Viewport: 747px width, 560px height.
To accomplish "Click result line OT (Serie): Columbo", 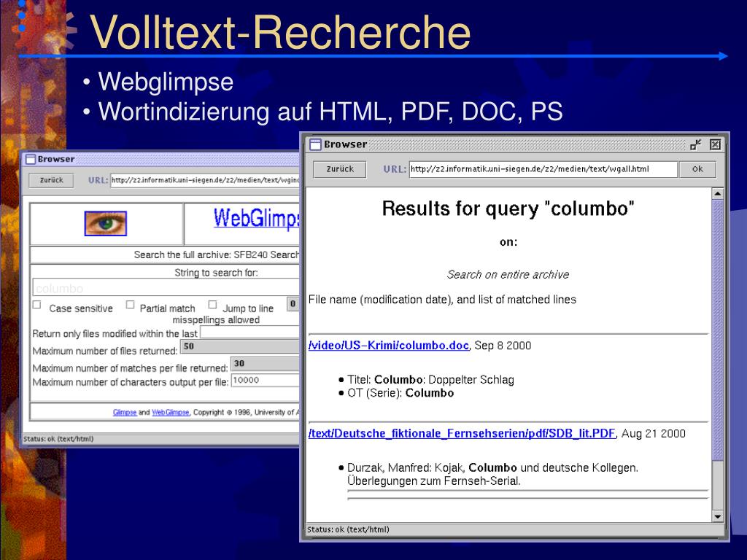I will coord(400,393).
